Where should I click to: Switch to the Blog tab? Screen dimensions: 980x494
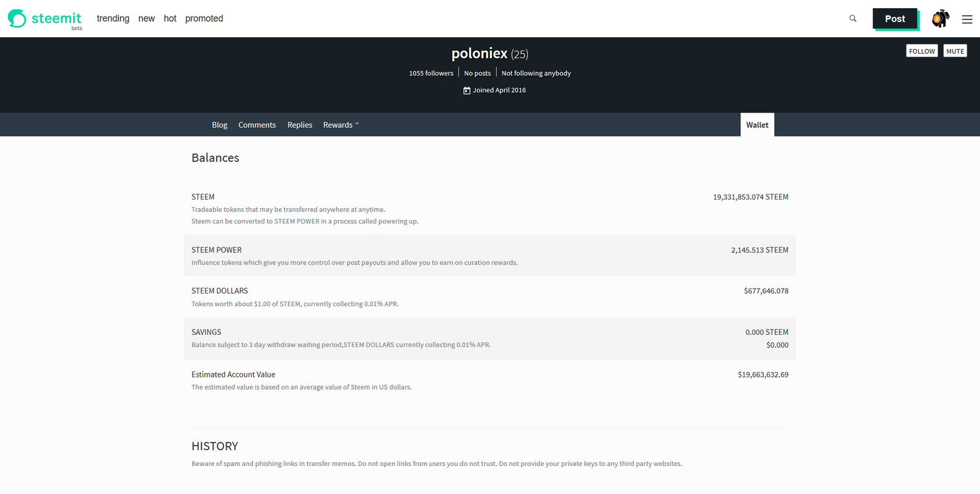click(220, 125)
